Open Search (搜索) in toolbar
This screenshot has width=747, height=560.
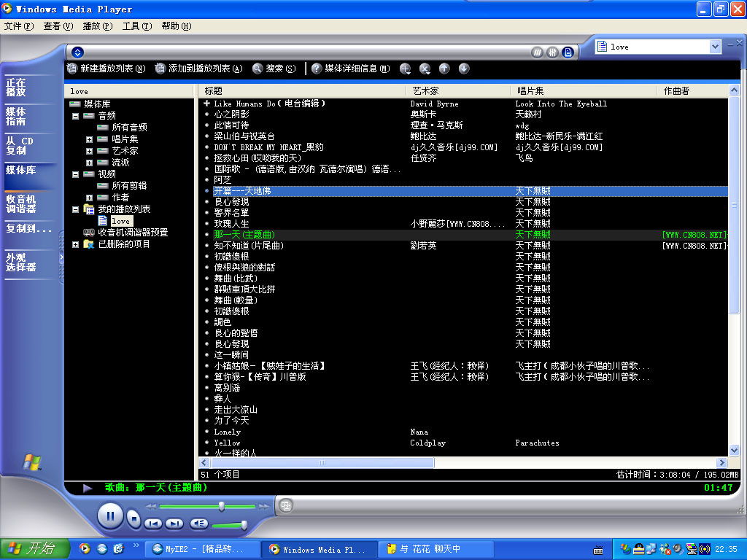click(x=274, y=69)
